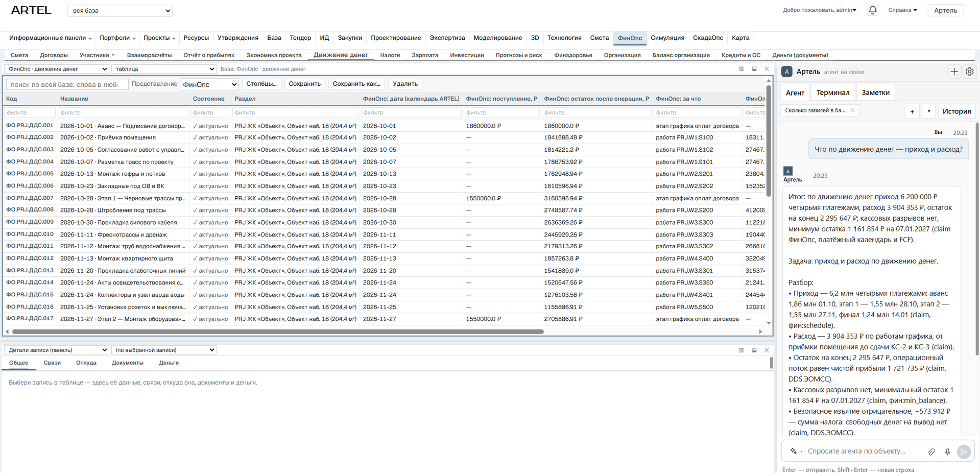
Task: Click the columns layout icon of the table panel
Action: (741, 69)
